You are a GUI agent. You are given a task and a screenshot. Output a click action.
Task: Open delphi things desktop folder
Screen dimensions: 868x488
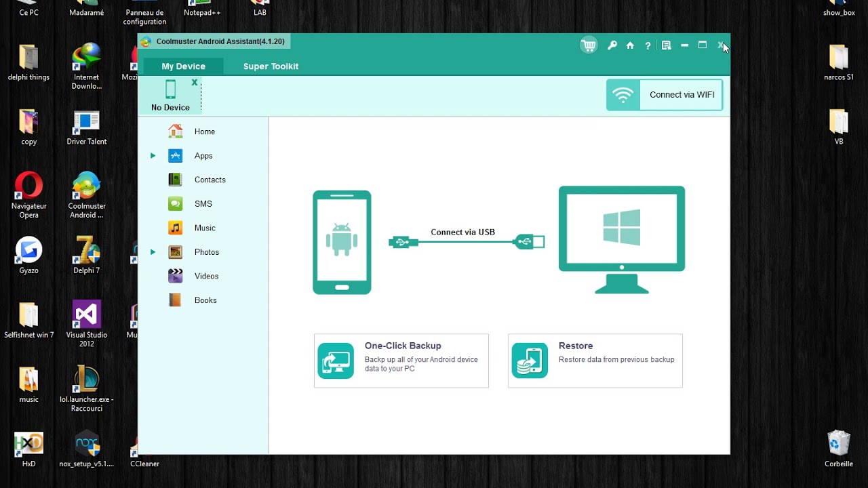[28, 63]
